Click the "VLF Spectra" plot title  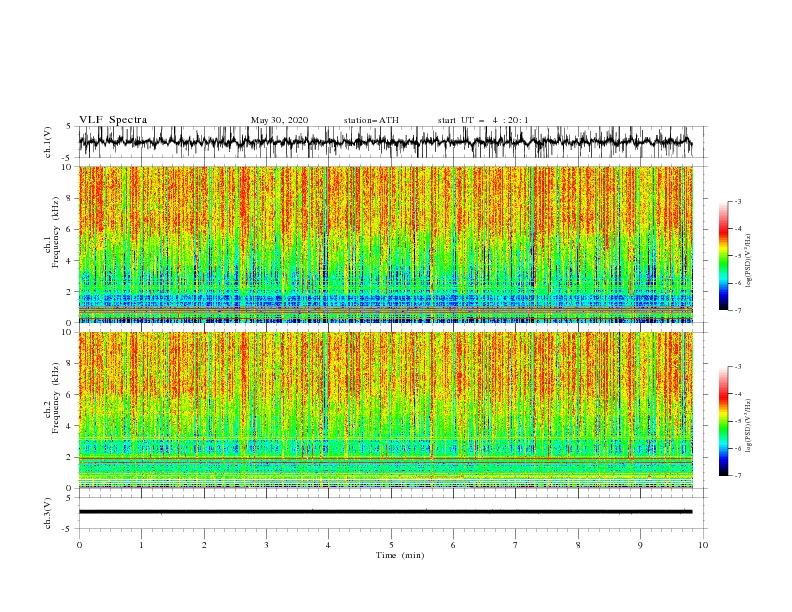tap(113, 120)
